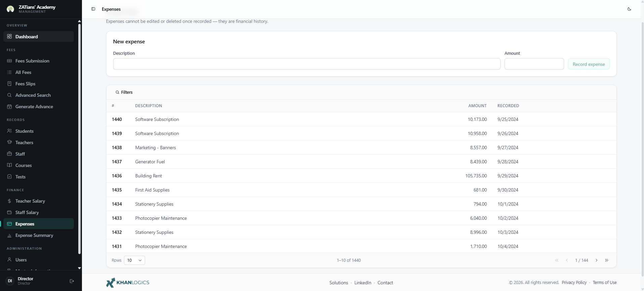Open the LinkedIn footer link
This screenshot has width=644, height=291.
coord(363,283)
